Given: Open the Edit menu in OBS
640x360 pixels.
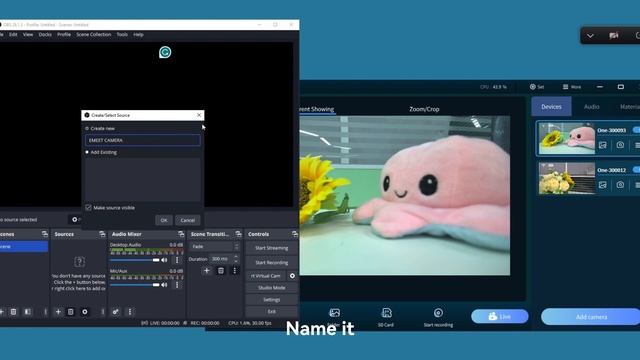Looking at the screenshot, I should pyautogui.click(x=13, y=35).
